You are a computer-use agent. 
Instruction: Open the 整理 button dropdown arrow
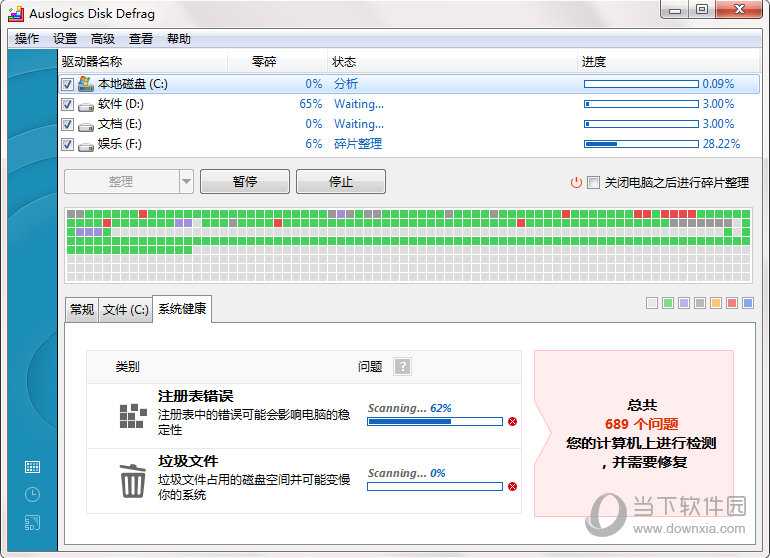(186, 182)
